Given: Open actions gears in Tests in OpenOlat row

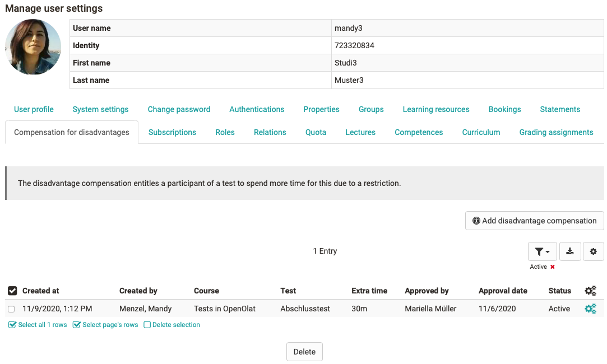Looking at the screenshot, I should click(590, 309).
